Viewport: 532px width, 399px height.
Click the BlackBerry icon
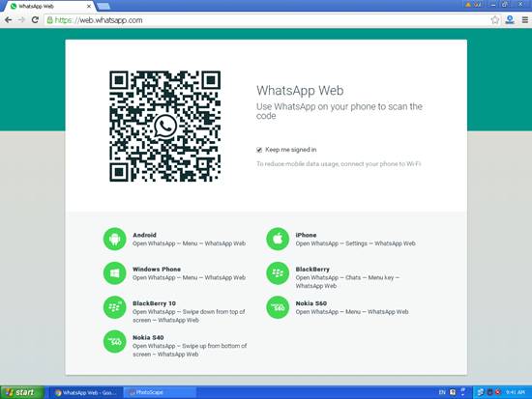pyautogui.click(x=278, y=273)
